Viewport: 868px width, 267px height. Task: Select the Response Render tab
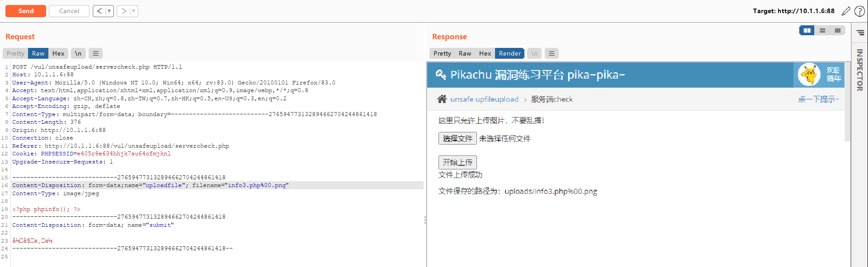point(510,53)
